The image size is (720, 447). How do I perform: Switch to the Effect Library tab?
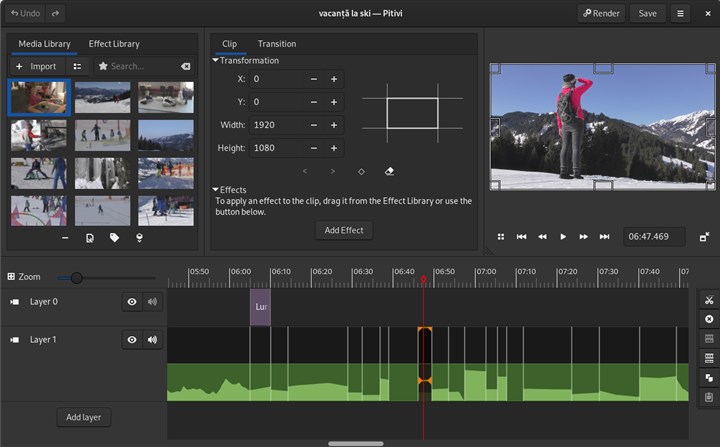point(114,44)
